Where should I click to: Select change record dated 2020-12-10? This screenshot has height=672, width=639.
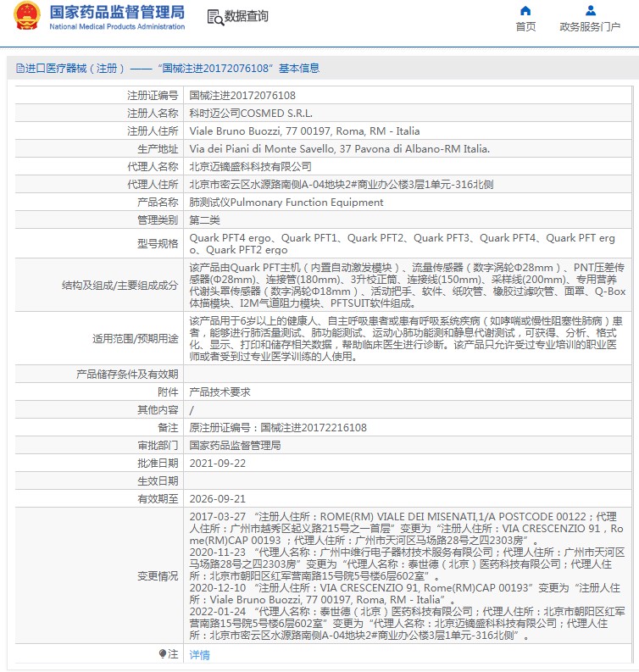405,593
